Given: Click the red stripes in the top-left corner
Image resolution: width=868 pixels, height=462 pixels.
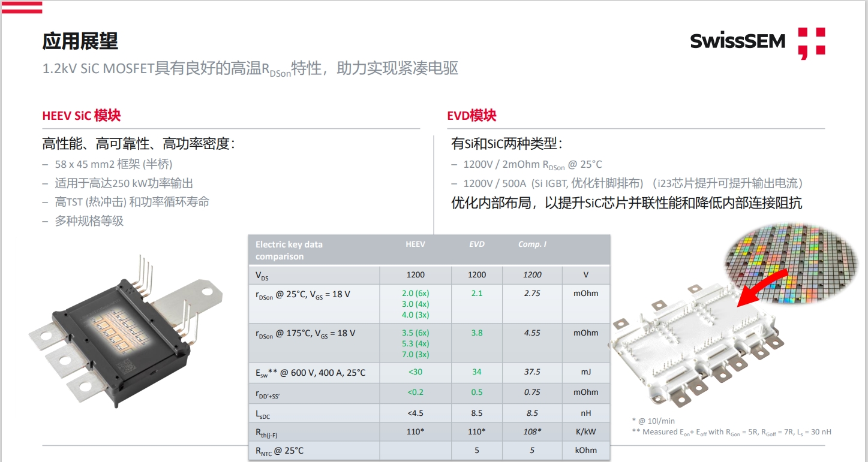Looking at the screenshot, I should point(22,7).
